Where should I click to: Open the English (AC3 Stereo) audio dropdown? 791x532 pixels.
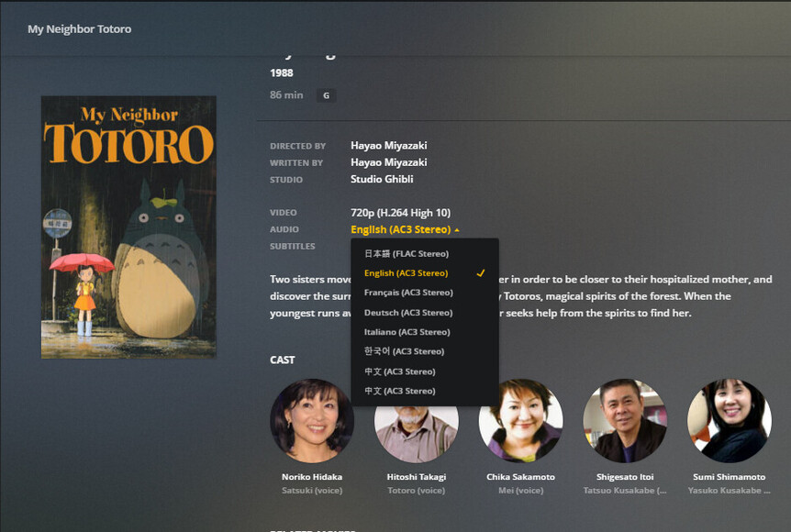[x=405, y=229]
